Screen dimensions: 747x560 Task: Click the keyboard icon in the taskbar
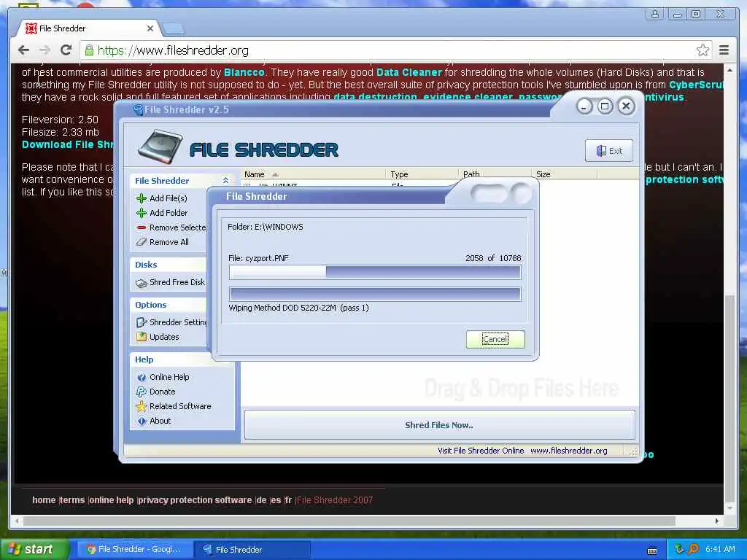point(652,551)
